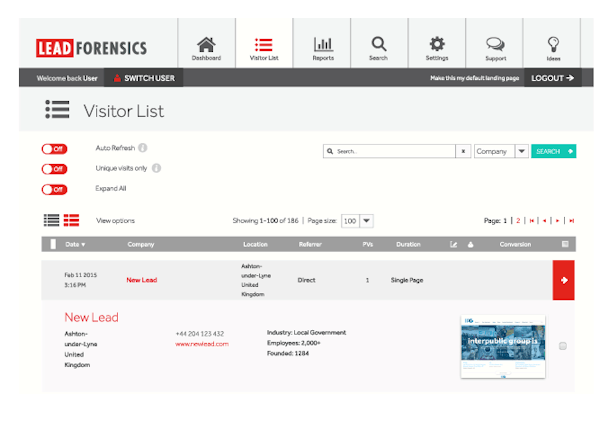Click the Auto Refresh info icon
The width and height of the screenshot is (600, 421).
point(143,148)
